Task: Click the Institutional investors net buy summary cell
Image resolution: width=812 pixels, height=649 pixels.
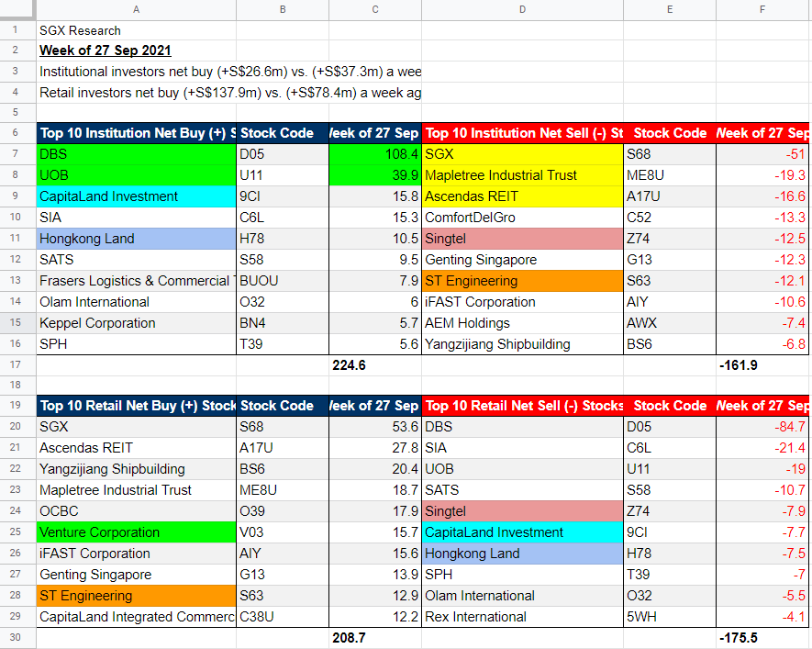Action: tap(228, 72)
